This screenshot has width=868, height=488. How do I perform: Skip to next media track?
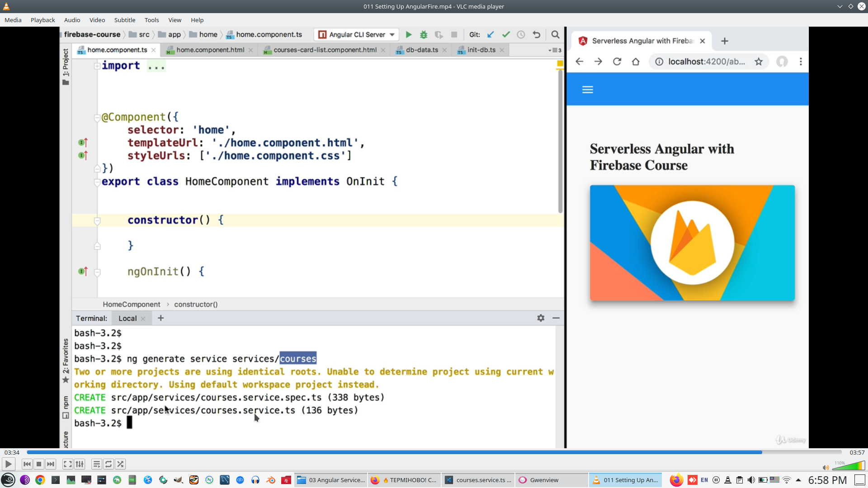pos(51,464)
